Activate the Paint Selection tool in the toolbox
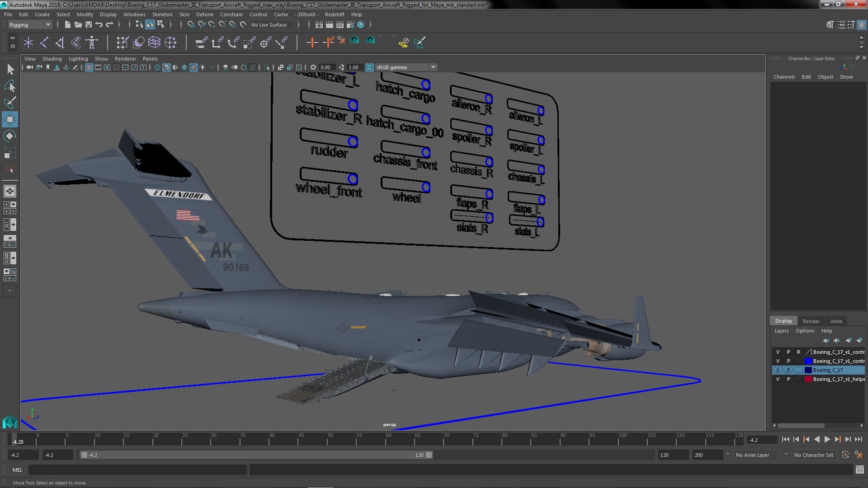The height and width of the screenshot is (488, 868). click(10, 103)
